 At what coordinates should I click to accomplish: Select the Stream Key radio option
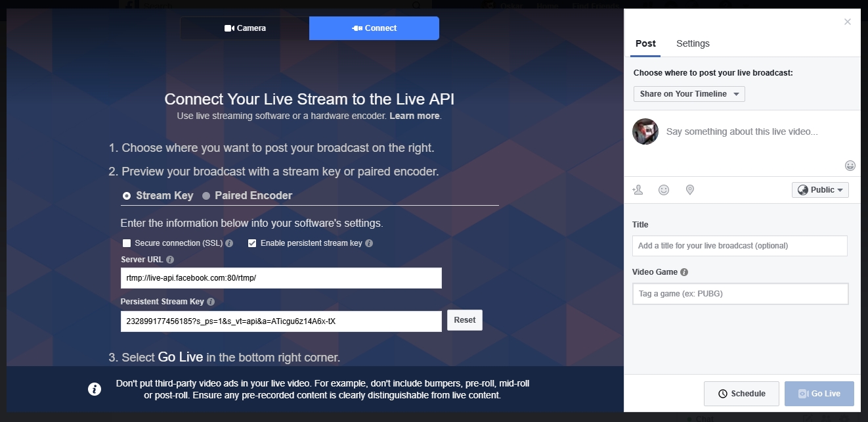127,196
